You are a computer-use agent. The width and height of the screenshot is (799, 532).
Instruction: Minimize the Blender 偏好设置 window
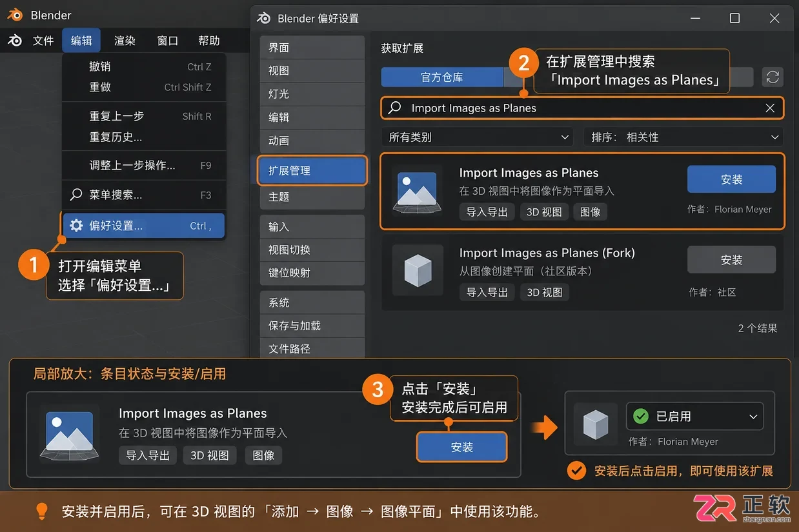tap(694, 18)
